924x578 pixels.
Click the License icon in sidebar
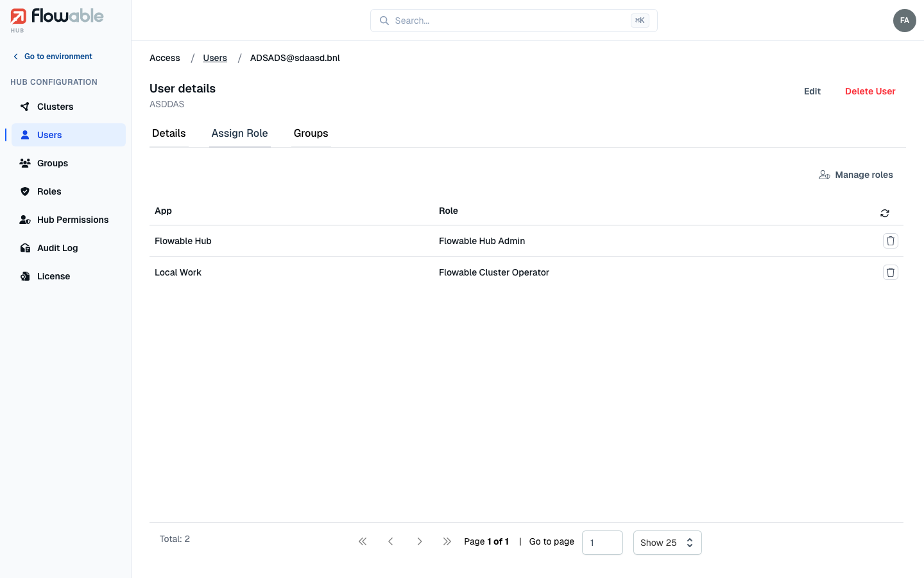tap(25, 276)
